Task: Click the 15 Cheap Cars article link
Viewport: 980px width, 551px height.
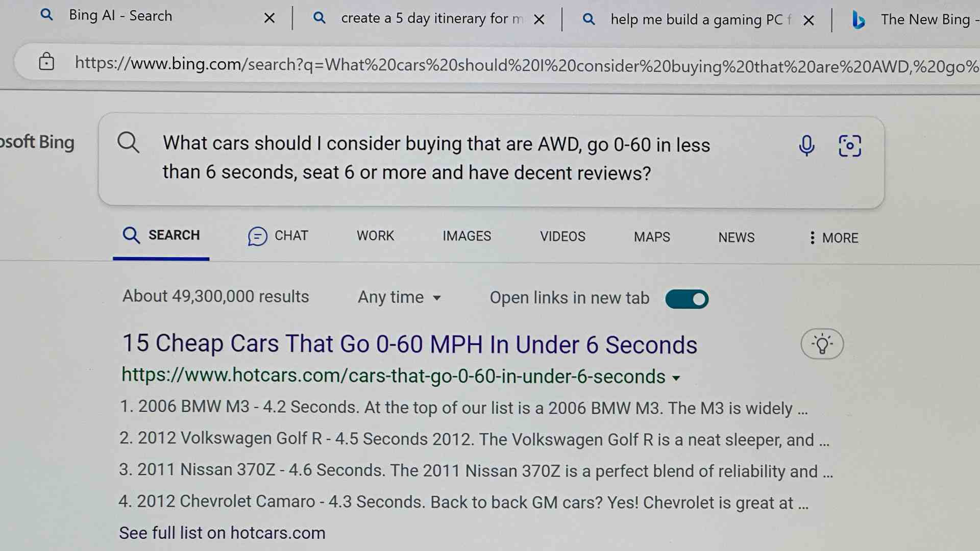Action: click(x=409, y=344)
